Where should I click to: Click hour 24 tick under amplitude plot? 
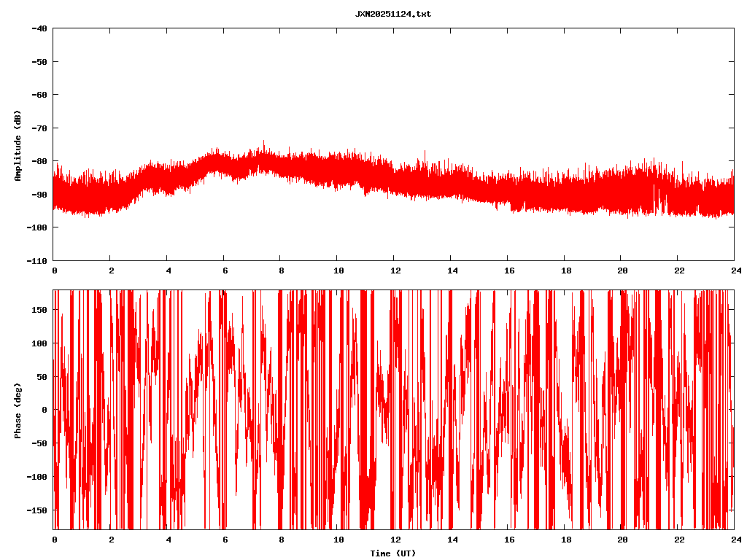(x=735, y=270)
